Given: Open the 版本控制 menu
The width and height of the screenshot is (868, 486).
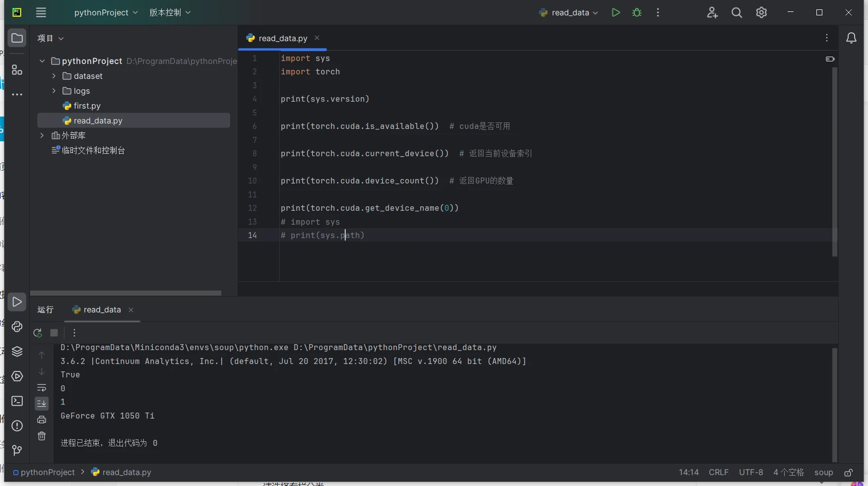Looking at the screenshot, I should 170,12.
